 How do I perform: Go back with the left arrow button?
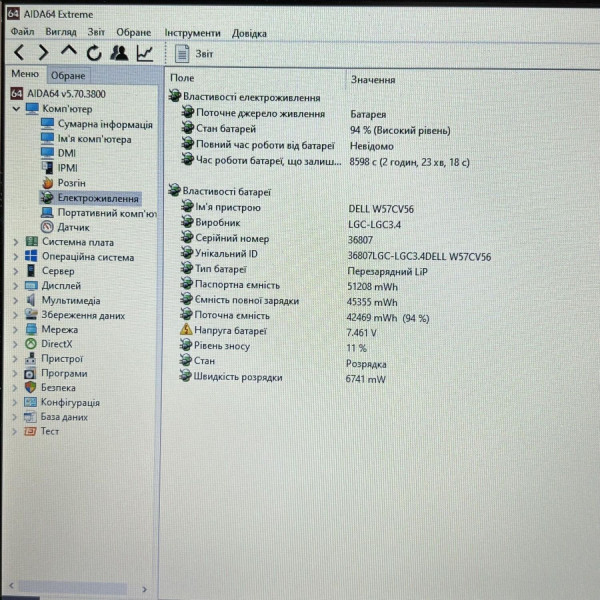pos(19,52)
